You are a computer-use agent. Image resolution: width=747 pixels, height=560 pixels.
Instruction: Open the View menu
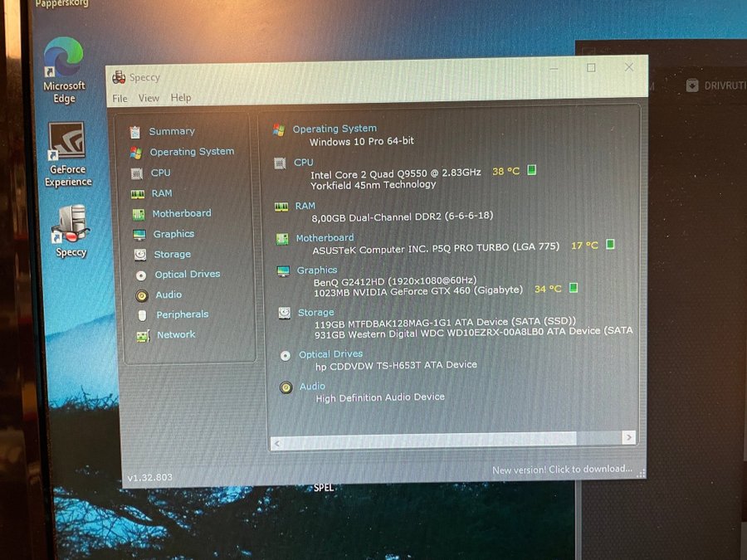coord(149,98)
